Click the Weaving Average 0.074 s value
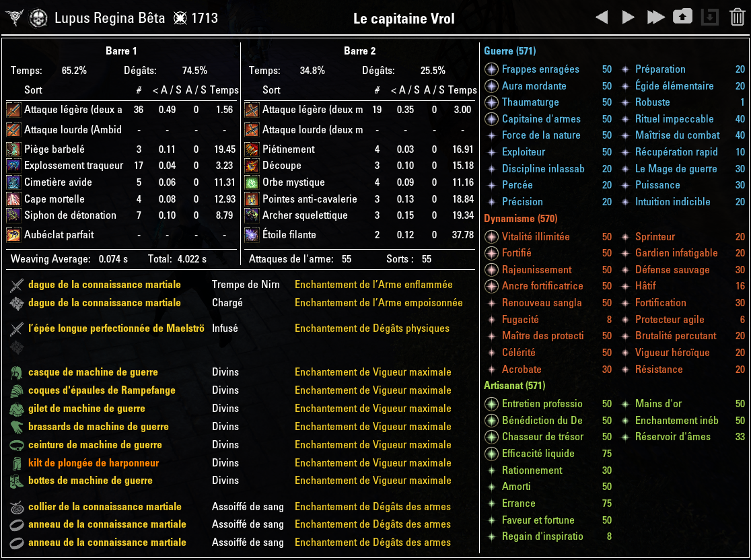The height and width of the screenshot is (560, 751). click(x=114, y=259)
